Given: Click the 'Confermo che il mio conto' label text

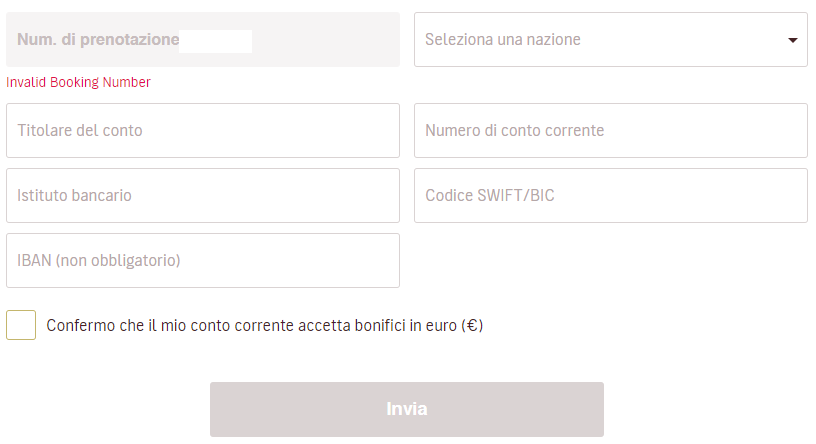Looking at the screenshot, I should [x=265, y=325].
